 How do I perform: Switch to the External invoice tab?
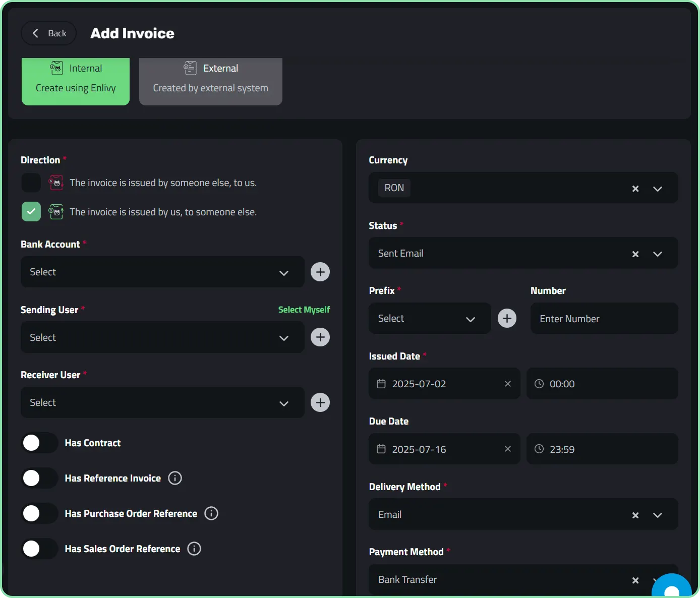(211, 81)
